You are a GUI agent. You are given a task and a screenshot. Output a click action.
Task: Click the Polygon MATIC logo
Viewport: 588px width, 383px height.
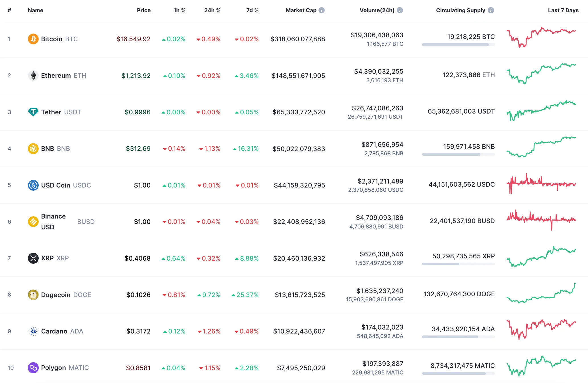[x=33, y=367]
